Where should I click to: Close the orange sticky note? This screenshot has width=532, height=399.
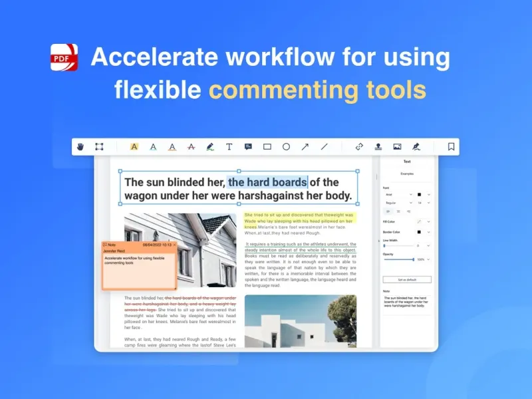coord(174,245)
